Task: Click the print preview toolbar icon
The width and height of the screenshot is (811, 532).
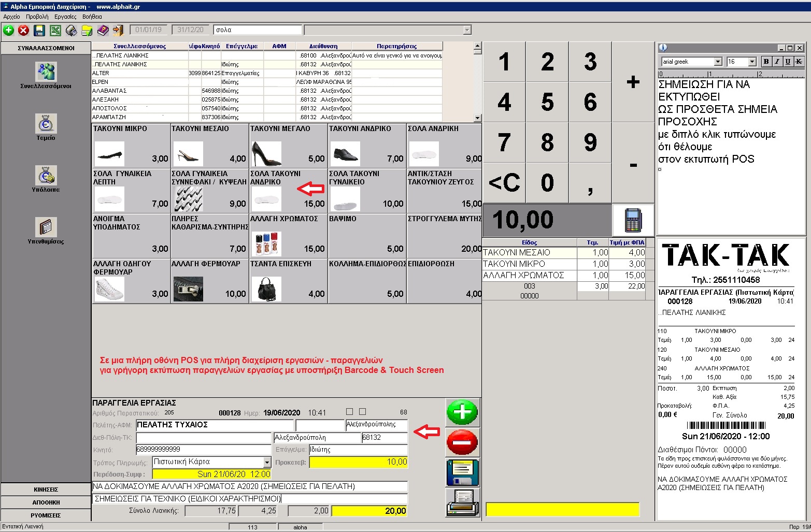Action: tap(71, 31)
